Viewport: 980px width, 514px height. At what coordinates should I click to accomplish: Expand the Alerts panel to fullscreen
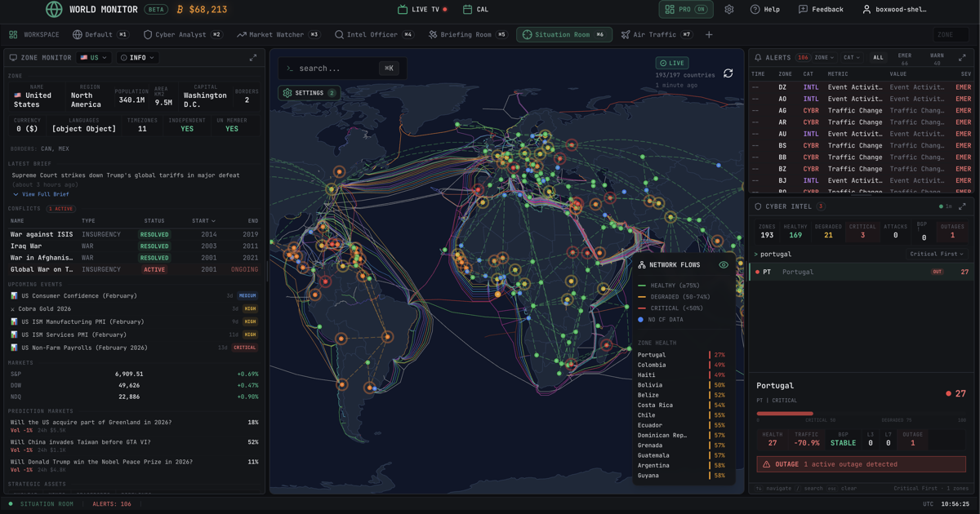pos(962,58)
